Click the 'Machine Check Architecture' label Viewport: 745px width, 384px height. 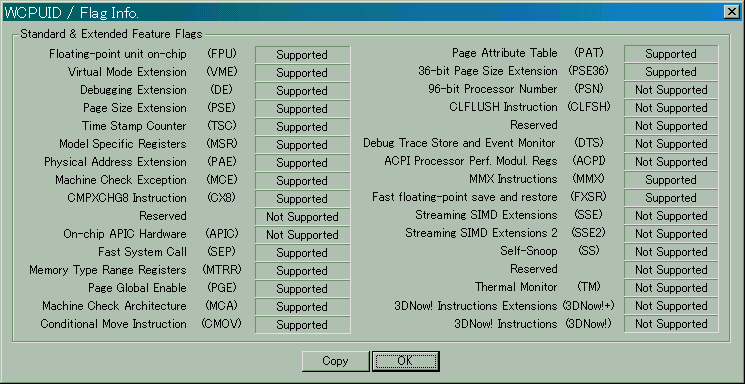115,306
